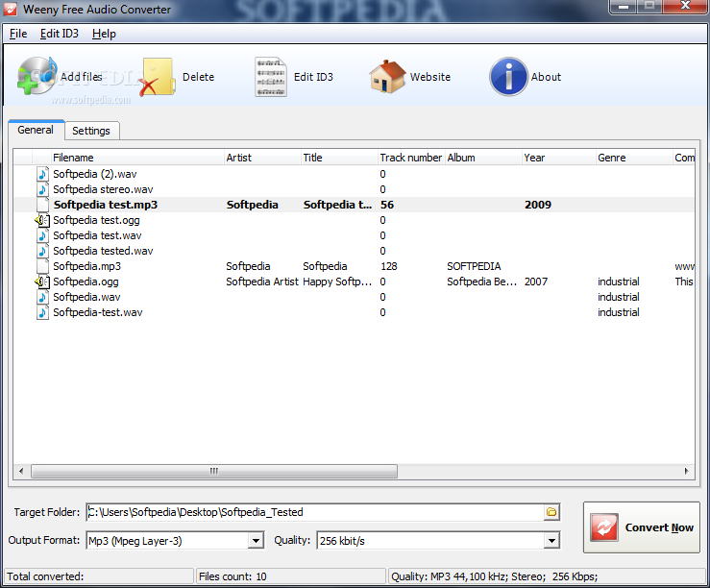Click file icon of Softpedia-test.wav
The image size is (710, 588).
(x=42, y=312)
